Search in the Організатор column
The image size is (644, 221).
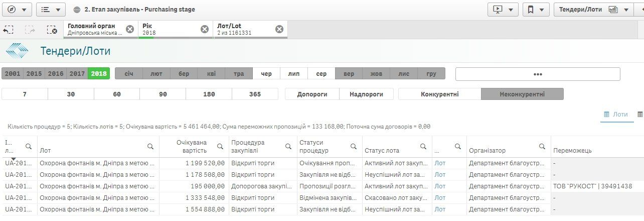[x=542, y=146]
